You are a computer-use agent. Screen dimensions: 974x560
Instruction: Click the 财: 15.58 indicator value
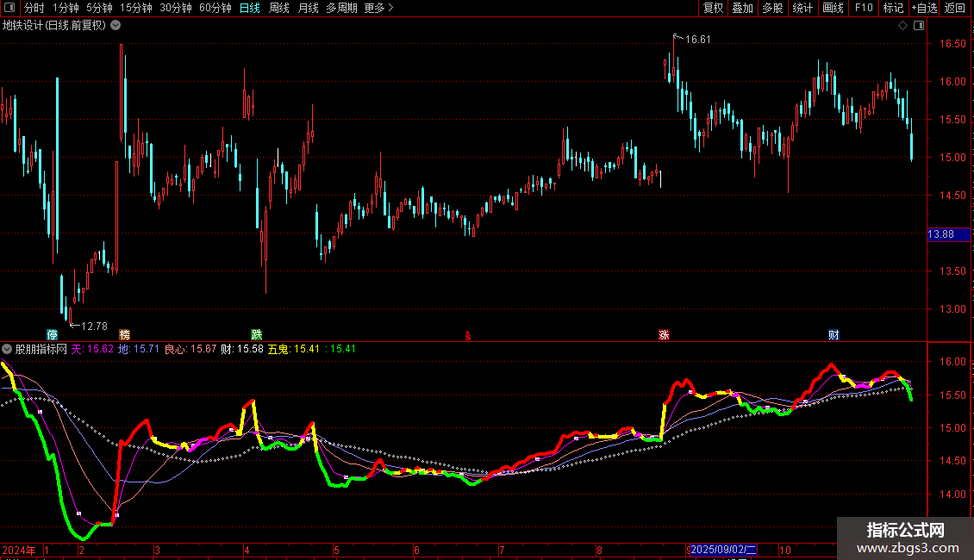pos(242,349)
